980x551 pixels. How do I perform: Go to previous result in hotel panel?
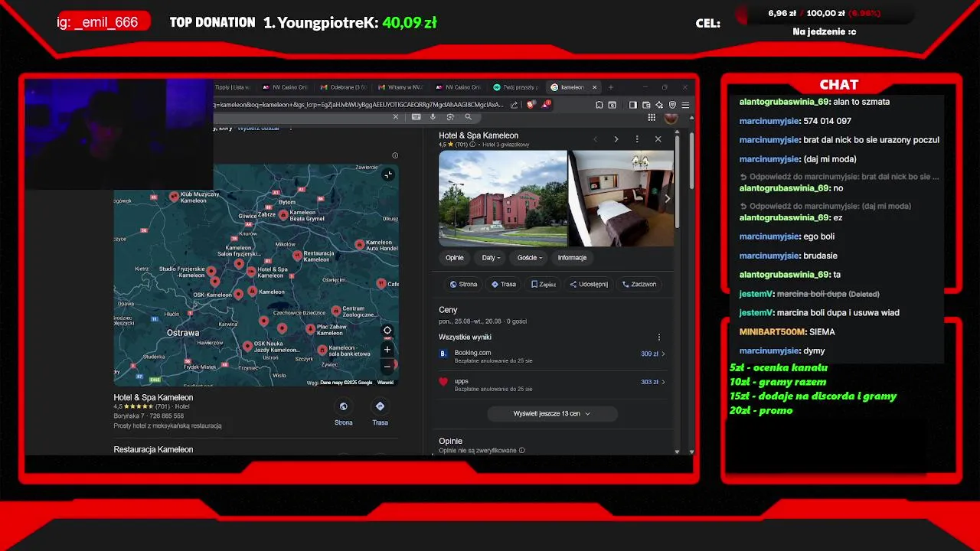click(x=596, y=139)
